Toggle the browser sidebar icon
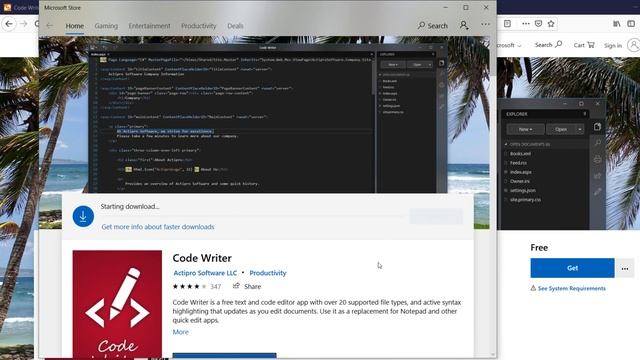 (x=631, y=24)
